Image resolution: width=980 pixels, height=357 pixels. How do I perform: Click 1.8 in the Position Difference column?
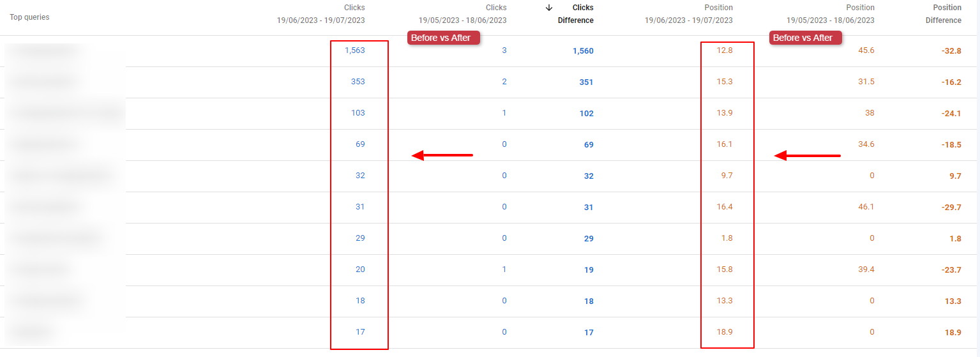pyautogui.click(x=955, y=238)
